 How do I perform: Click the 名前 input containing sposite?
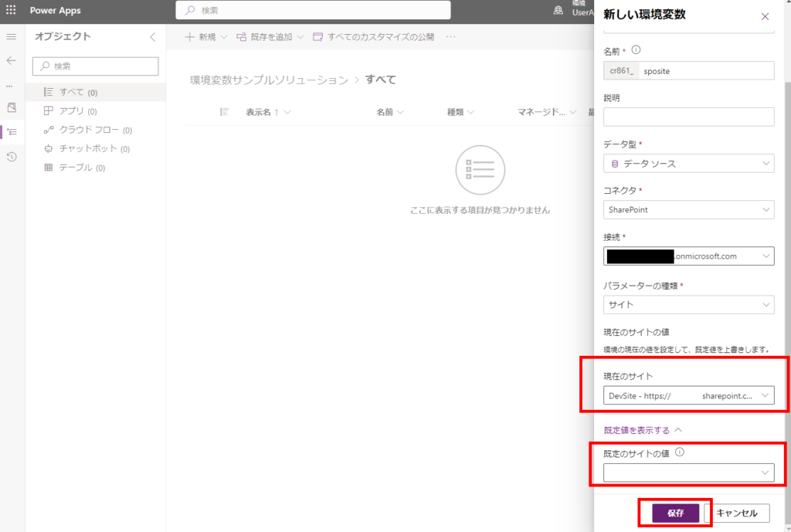pos(706,70)
